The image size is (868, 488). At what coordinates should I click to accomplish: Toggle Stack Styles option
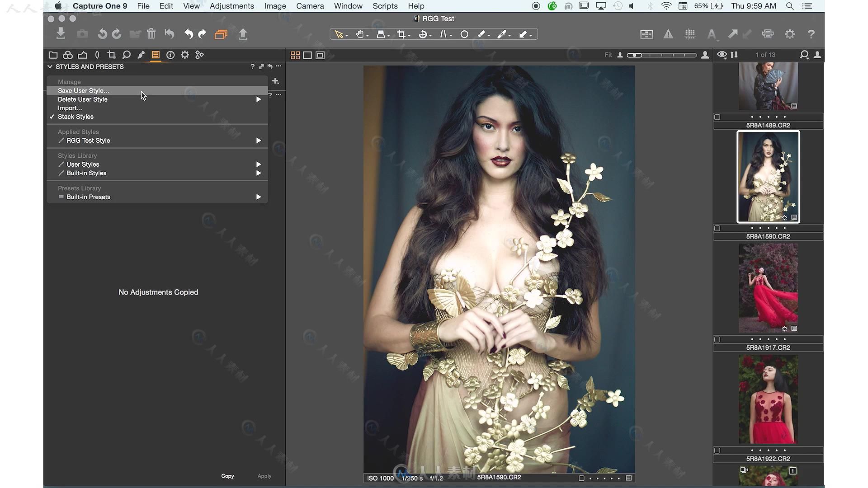pyautogui.click(x=75, y=117)
